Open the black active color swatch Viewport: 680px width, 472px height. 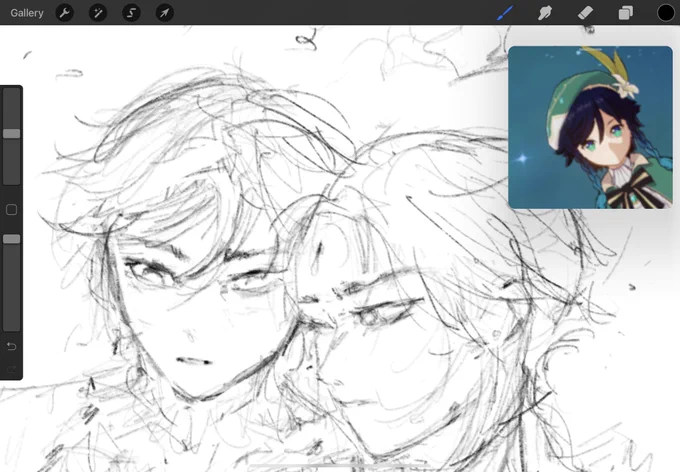tap(666, 13)
